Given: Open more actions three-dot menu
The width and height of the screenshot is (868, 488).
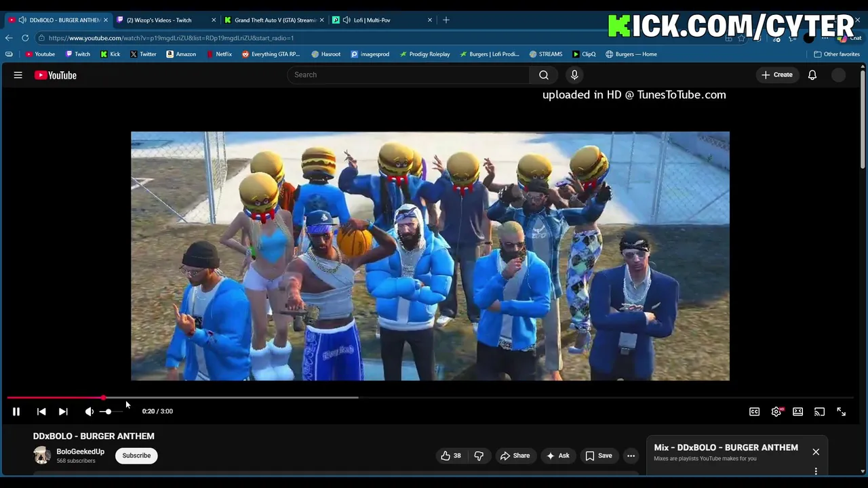Looking at the screenshot, I should point(631,455).
